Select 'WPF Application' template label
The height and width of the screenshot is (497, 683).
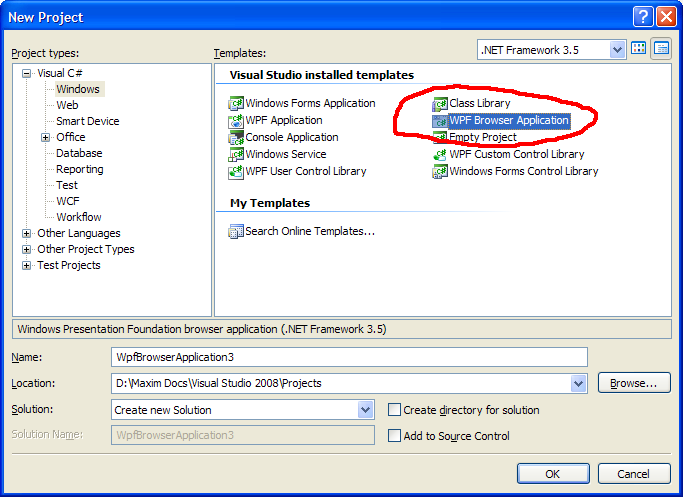point(284,121)
